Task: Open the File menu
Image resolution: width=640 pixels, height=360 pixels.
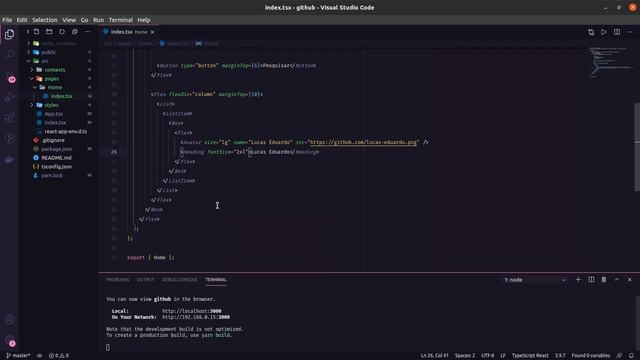Action: click(x=7, y=20)
